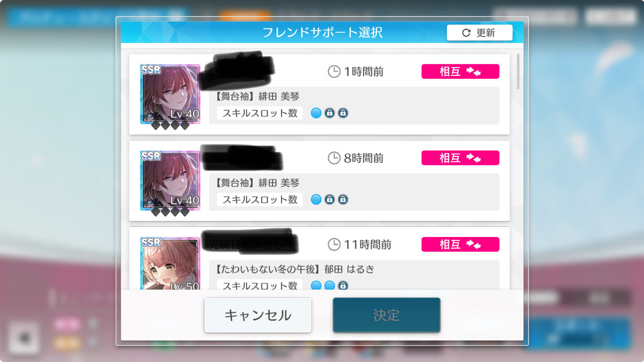Screen dimensions: 644x362
Task: Select the first 緋田 美琴 SSR card thumbnail
Action: pos(170,94)
